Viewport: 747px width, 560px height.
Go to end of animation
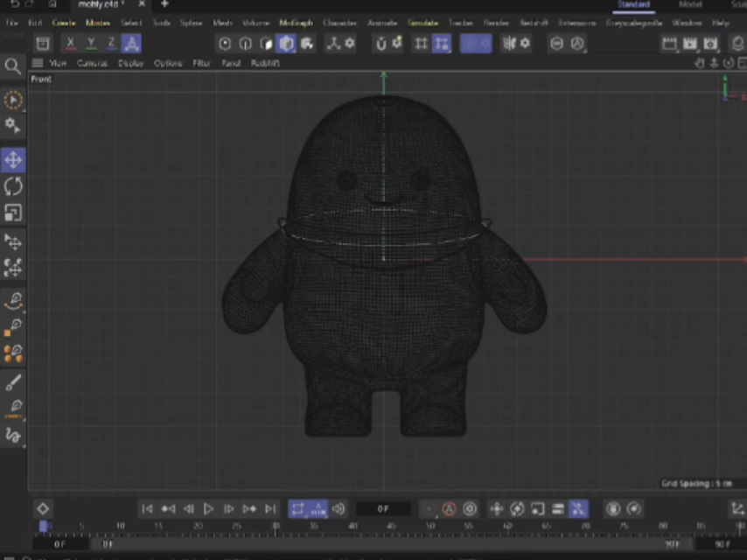point(270,509)
